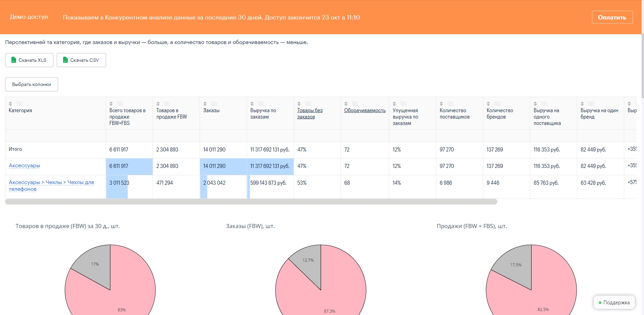The image size is (644, 315).
Task: Click the table's horizontal scrollbar
Action: tap(251, 201)
